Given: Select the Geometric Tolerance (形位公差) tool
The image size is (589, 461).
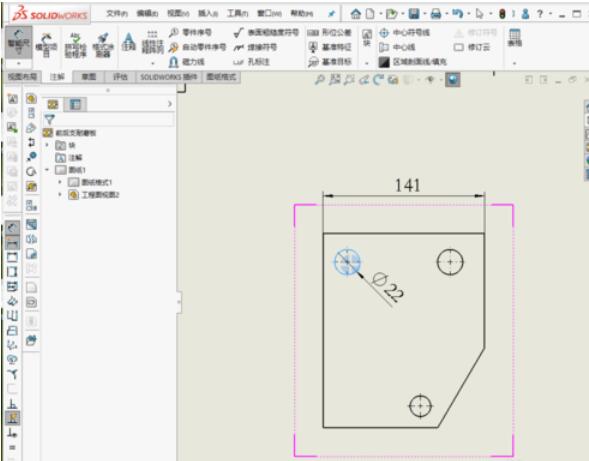Looking at the screenshot, I should 330,33.
